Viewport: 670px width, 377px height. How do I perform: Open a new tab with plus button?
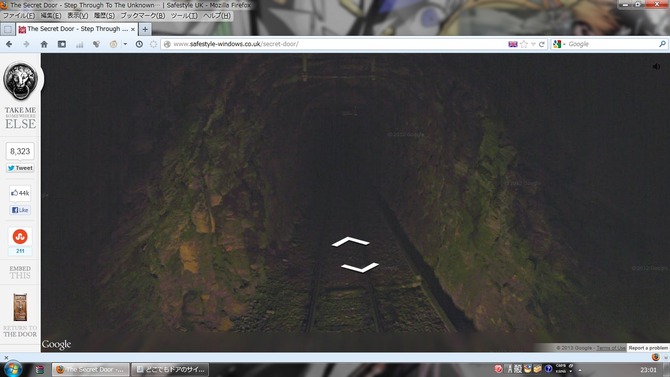pos(145,29)
